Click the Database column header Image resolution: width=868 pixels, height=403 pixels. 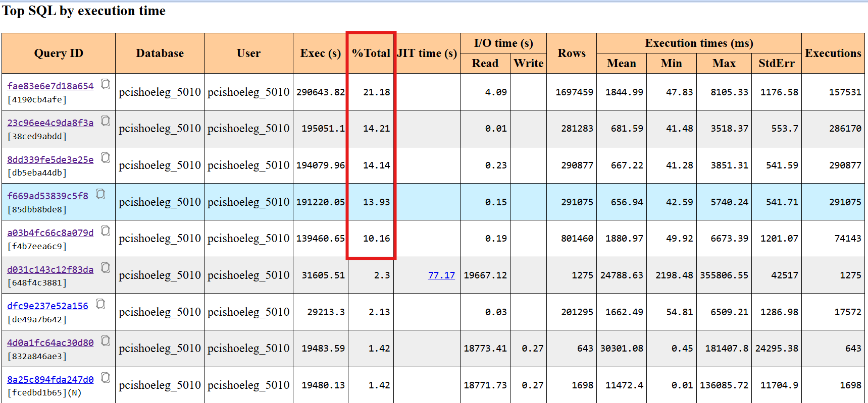click(x=160, y=53)
